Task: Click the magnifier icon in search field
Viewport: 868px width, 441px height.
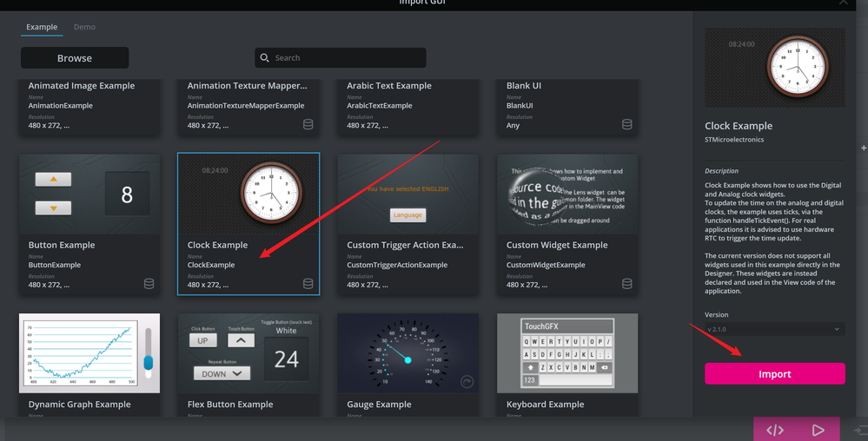Action: (265, 57)
